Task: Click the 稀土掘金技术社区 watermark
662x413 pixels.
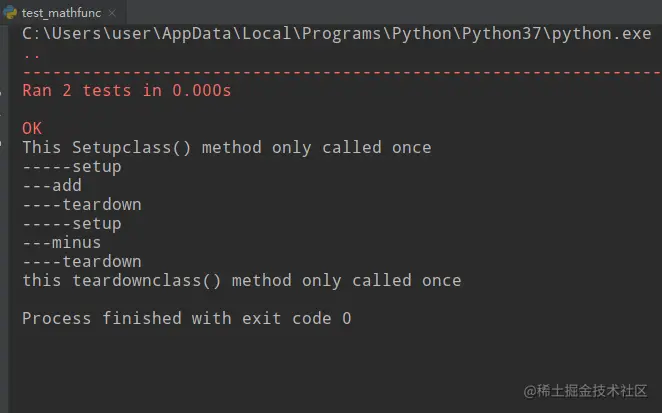Action: (580, 391)
